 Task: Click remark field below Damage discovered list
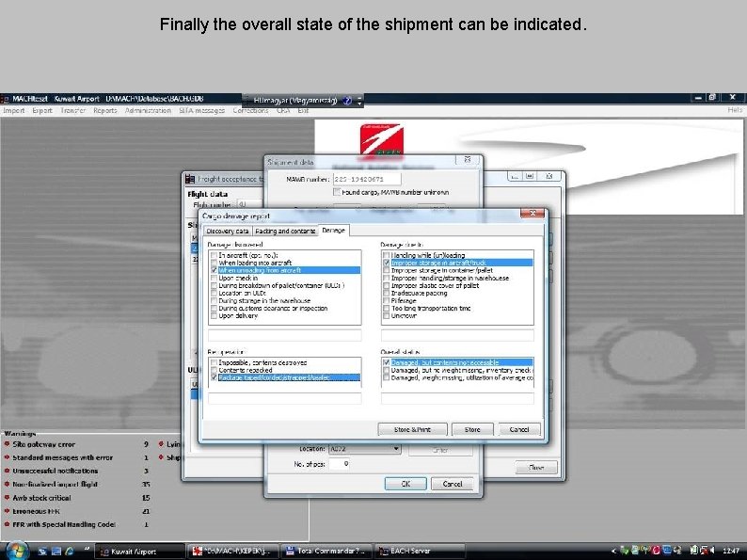click(285, 335)
